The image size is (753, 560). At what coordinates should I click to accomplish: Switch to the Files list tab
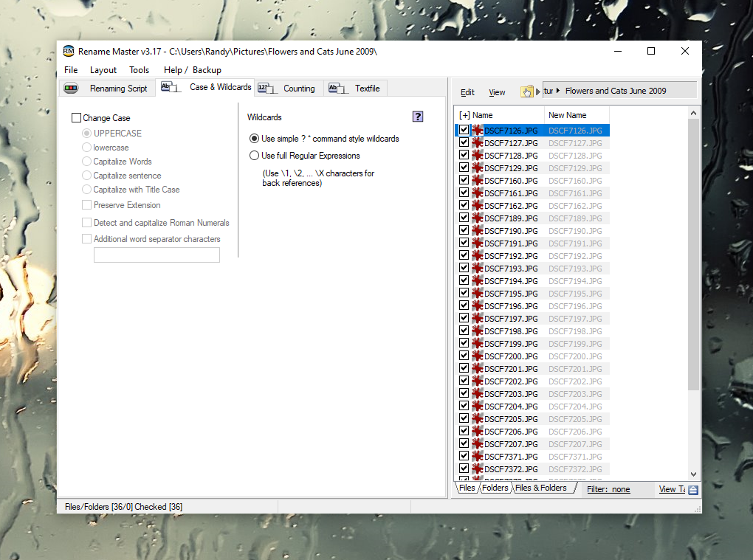point(467,488)
